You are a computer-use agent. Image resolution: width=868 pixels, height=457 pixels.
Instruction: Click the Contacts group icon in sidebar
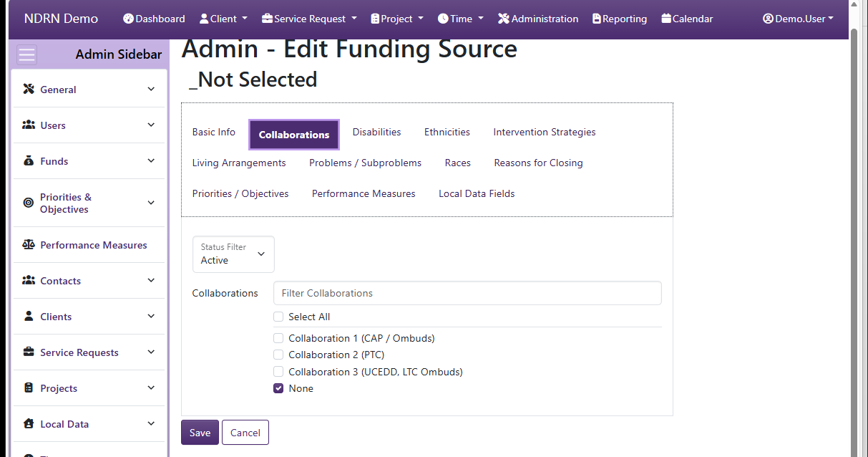click(x=29, y=281)
